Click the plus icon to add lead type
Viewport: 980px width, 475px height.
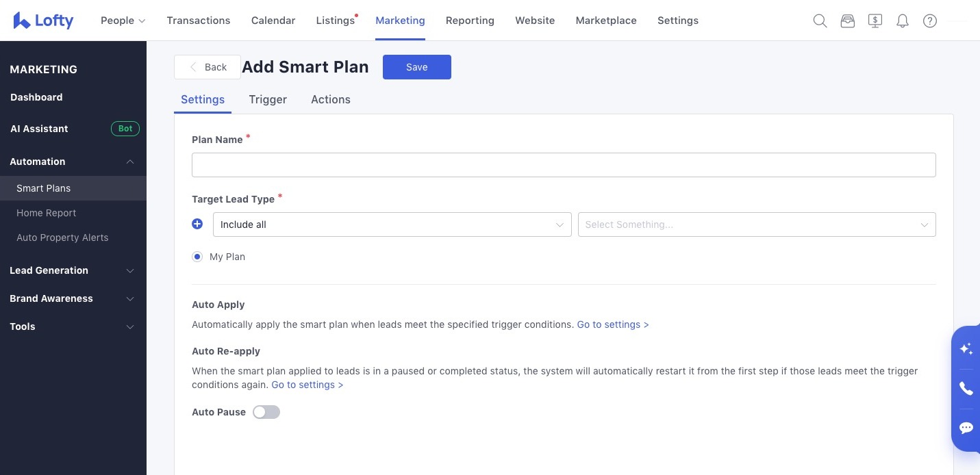click(197, 224)
